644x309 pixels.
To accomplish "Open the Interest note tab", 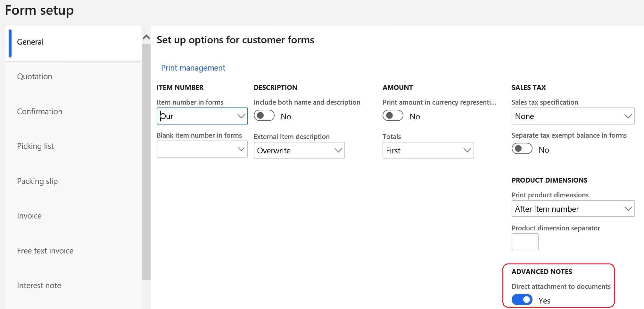I will point(73,286).
